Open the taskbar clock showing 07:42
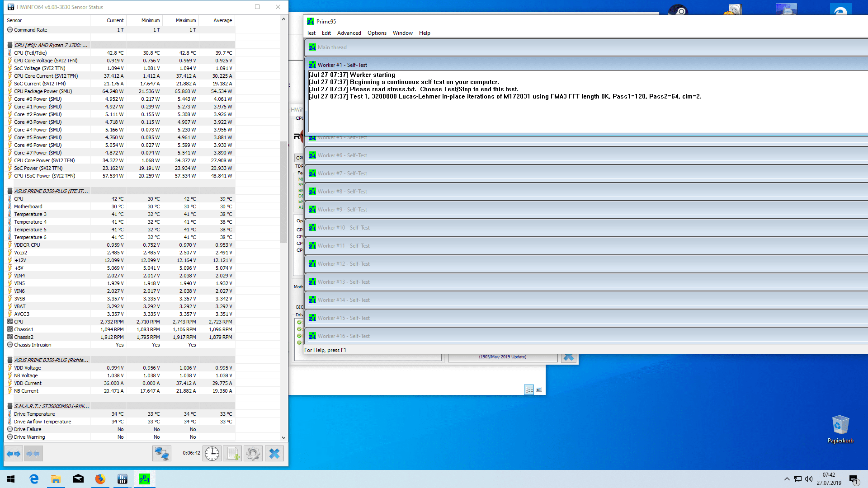This screenshot has width=868, height=488. pyautogui.click(x=829, y=479)
